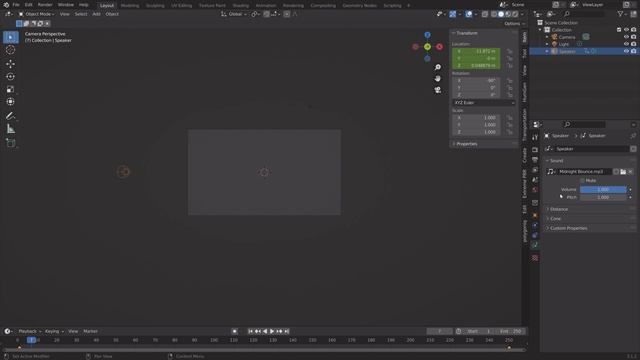Select the Annotate tool
The height and width of the screenshot is (360, 640).
[x=11, y=116]
